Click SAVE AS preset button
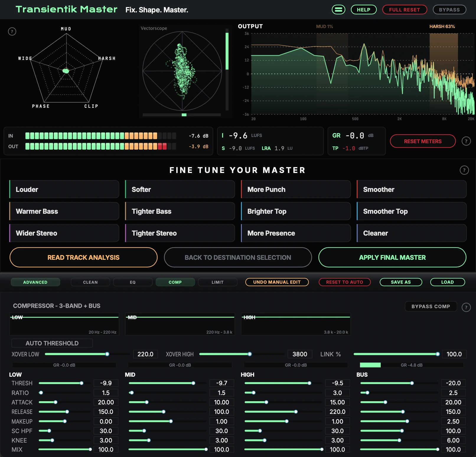 pyautogui.click(x=401, y=282)
